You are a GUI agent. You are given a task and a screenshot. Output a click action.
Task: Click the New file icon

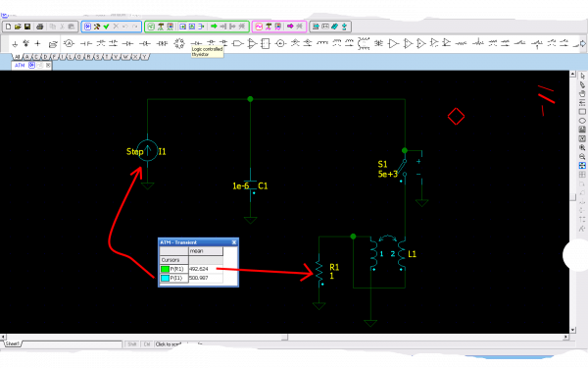pos(8,26)
